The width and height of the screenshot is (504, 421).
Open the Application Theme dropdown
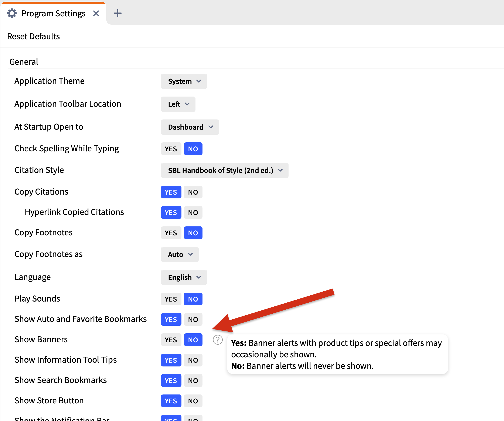click(184, 81)
